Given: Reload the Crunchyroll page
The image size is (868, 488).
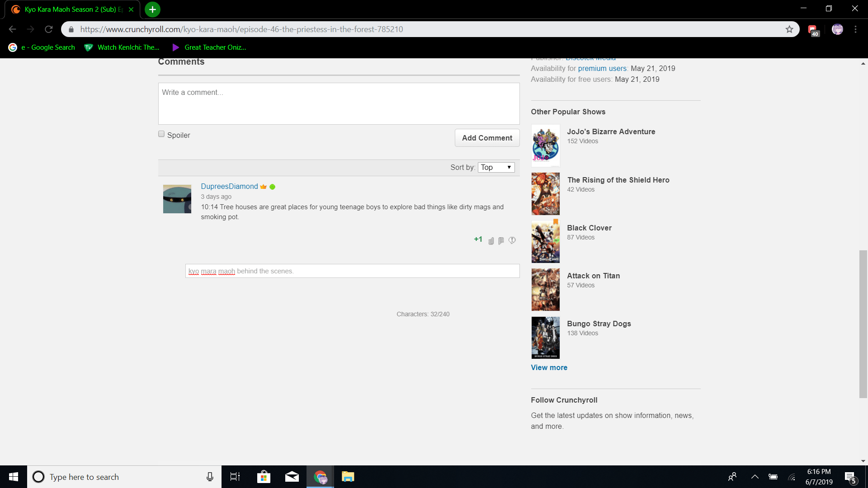Looking at the screenshot, I should tap(49, 29).
